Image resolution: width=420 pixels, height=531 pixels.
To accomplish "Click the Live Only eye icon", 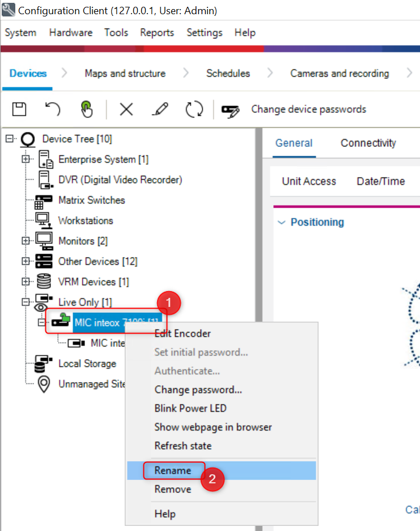I will pos(43,303).
